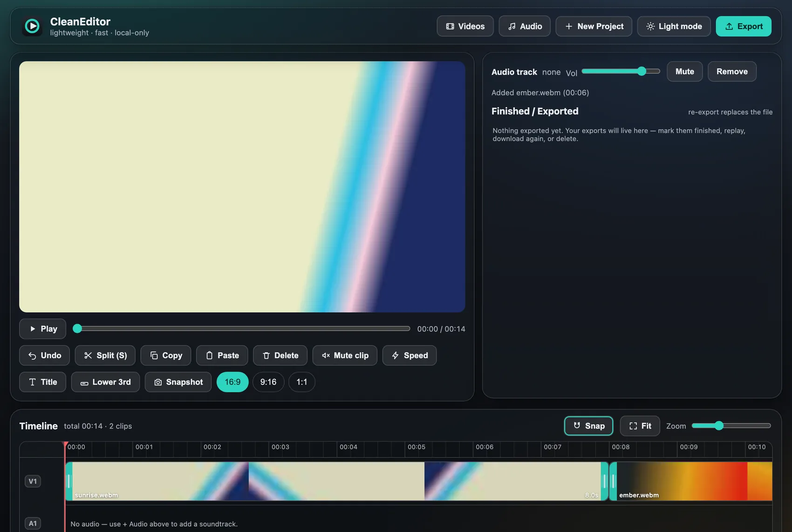The height and width of the screenshot is (532, 792).
Task: Undo the last edit
Action: (x=44, y=355)
